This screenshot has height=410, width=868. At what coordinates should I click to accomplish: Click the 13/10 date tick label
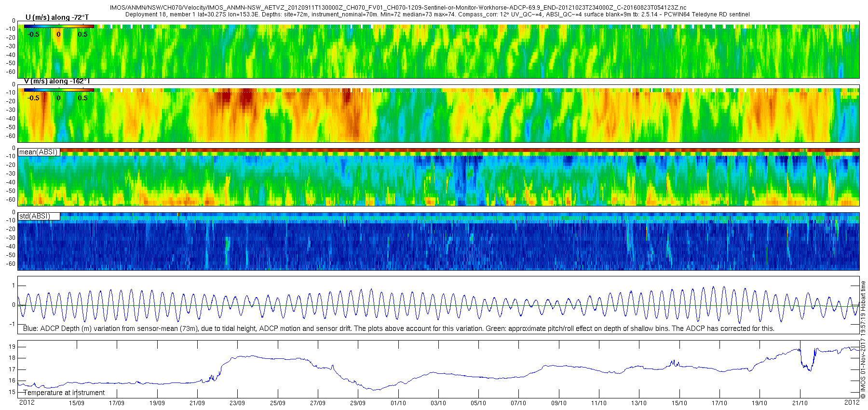[x=639, y=403]
